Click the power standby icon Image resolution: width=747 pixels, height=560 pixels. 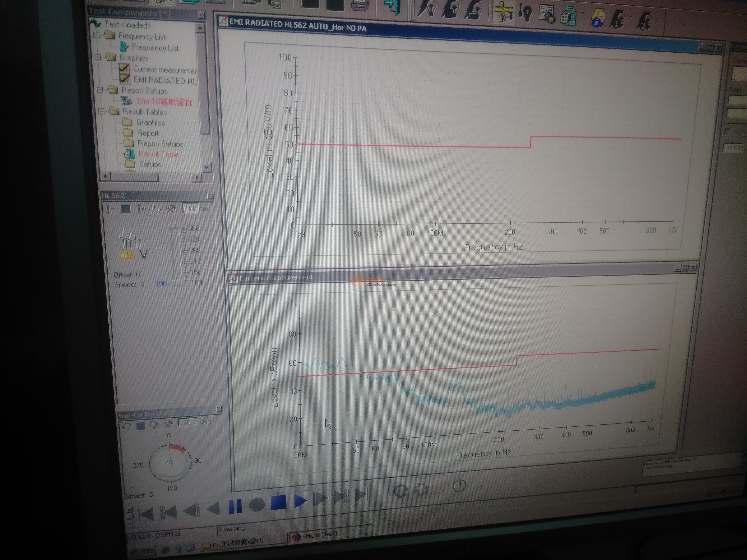pyautogui.click(x=459, y=486)
